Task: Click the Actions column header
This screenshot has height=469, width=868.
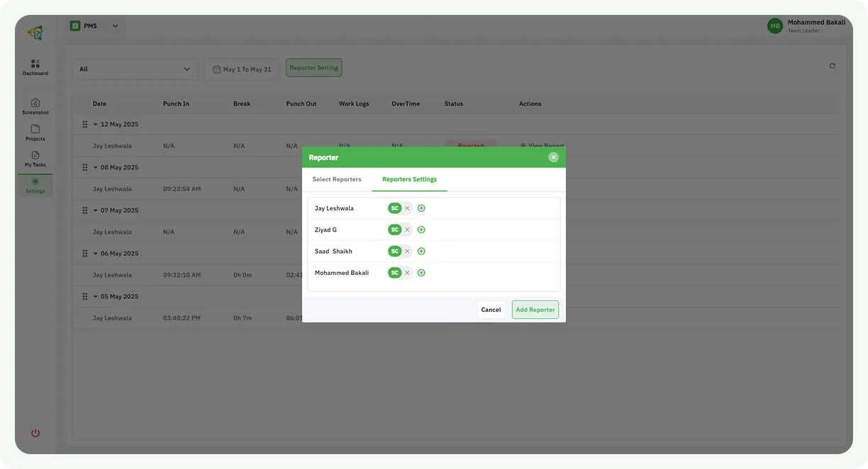Action: point(530,104)
